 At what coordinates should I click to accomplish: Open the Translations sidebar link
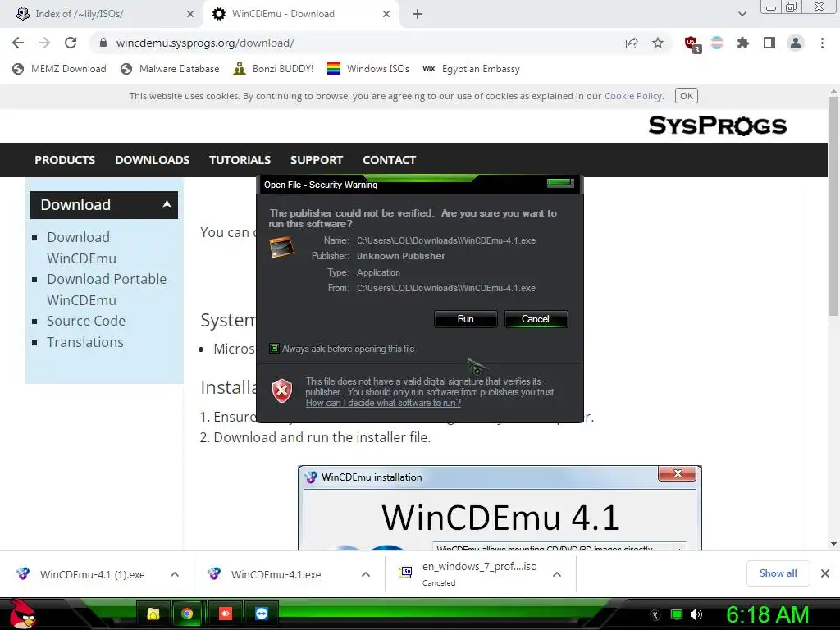[x=85, y=342]
